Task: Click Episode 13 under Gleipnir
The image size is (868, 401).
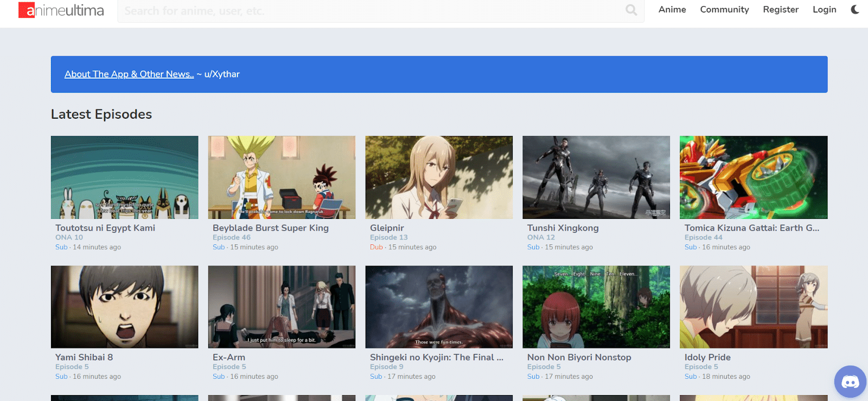Action: [x=389, y=237]
